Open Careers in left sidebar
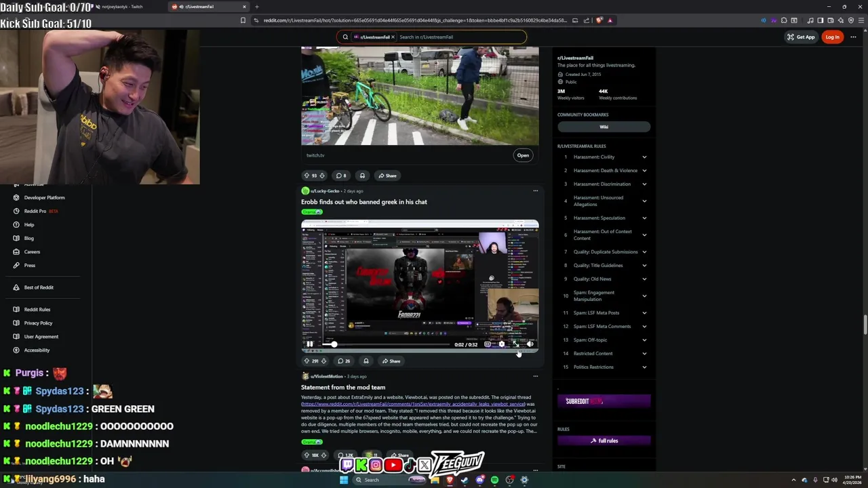 pos(32,252)
